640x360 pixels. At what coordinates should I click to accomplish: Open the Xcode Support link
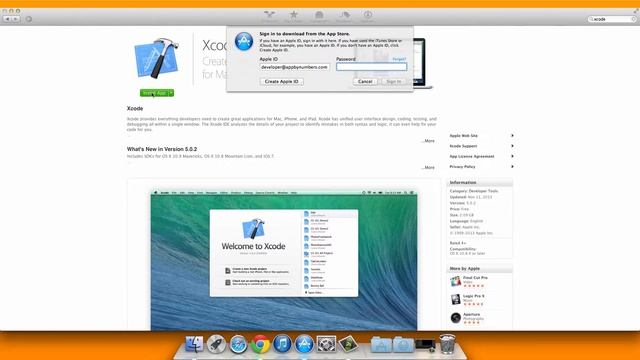click(463, 146)
